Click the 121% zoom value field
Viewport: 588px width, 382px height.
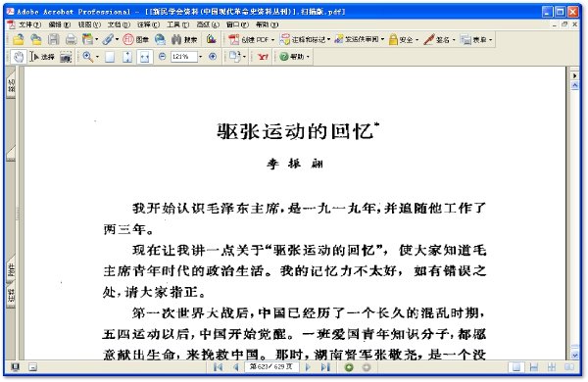tap(184, 57)
